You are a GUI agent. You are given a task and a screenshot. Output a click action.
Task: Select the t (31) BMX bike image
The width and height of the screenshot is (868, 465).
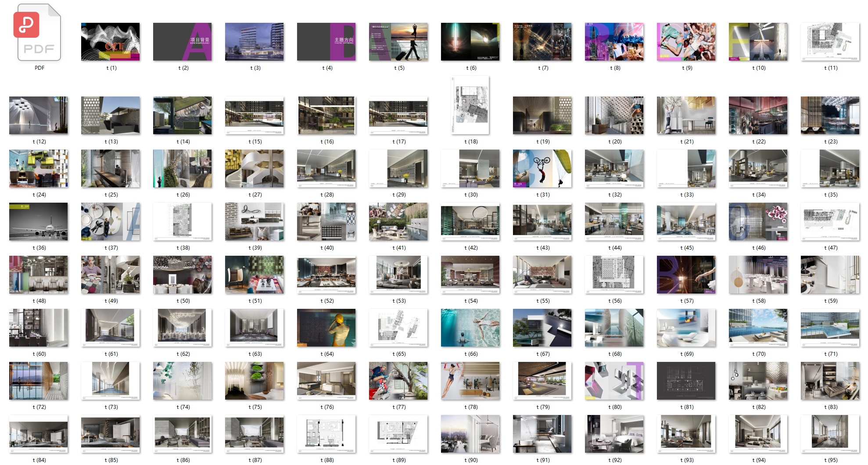[542, 168]
